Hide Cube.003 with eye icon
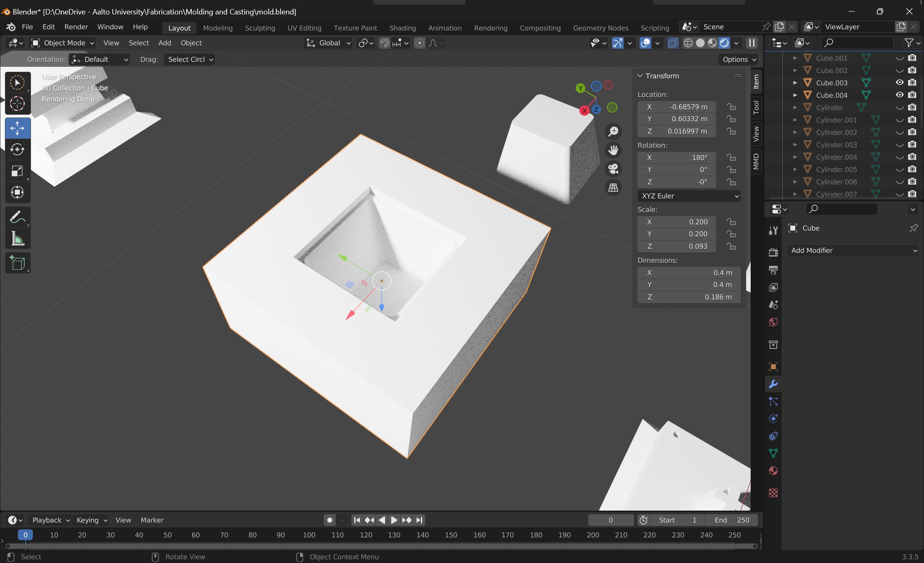Screen dimensions: 924x563 pos(900,82)
